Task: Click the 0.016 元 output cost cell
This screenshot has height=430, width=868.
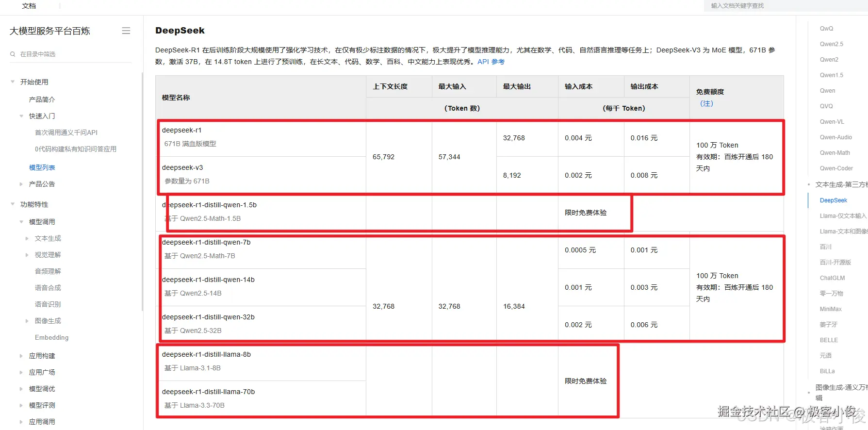Action: point(644,138)
